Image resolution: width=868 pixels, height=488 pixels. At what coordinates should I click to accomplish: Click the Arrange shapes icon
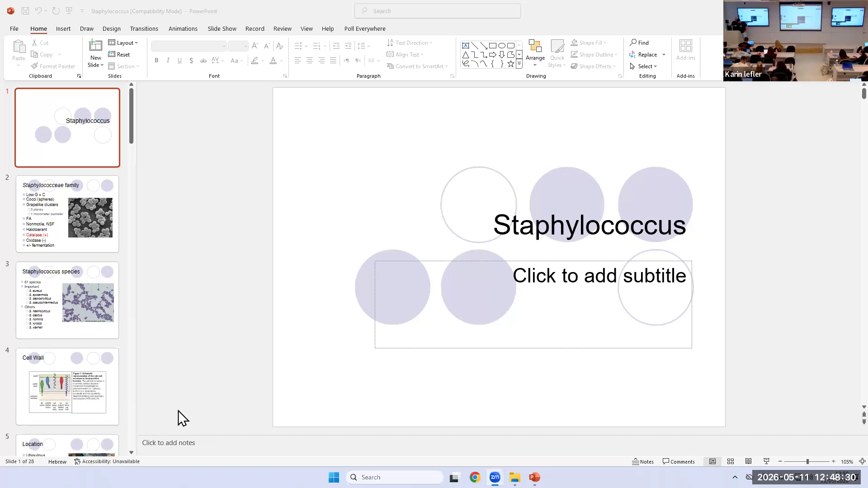[535, 46]
